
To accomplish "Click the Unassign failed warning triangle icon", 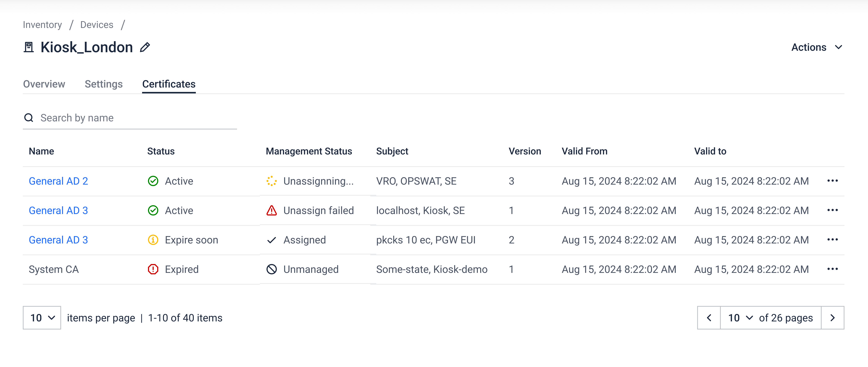I will (x=272, y=211).
